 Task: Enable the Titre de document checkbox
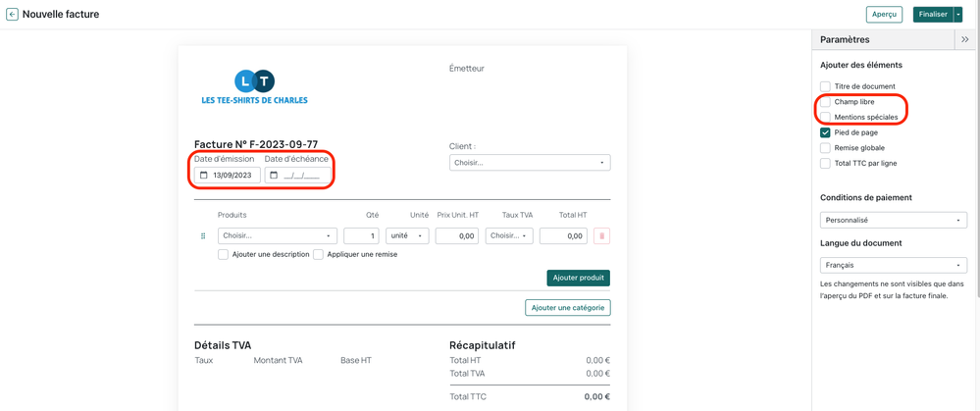point(825,86)
